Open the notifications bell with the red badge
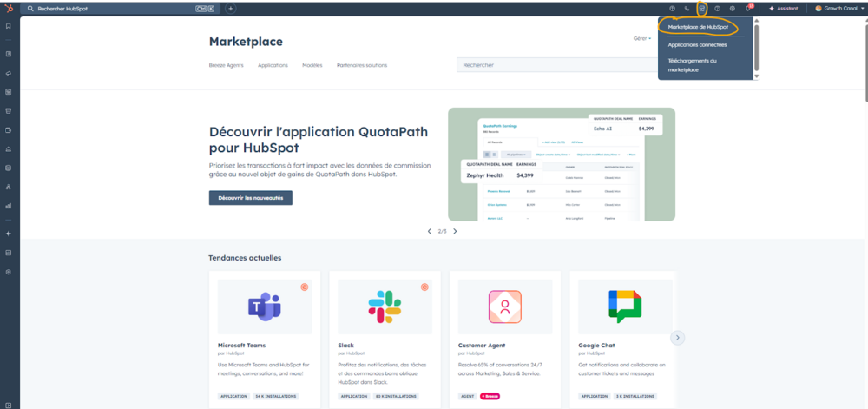The image size is (868, 409). [x=748, y=9]
